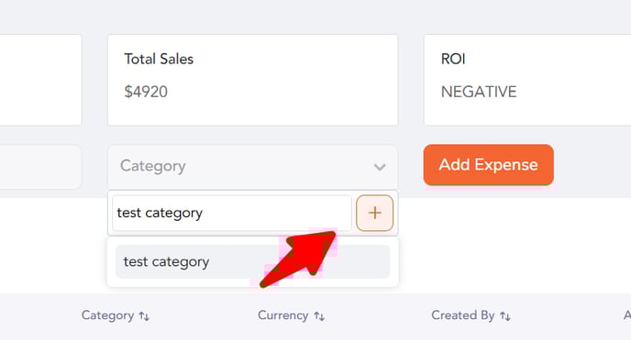Open the ROI summary card
The width and height of the screenshot is (631, 364).
click(527, 80)
